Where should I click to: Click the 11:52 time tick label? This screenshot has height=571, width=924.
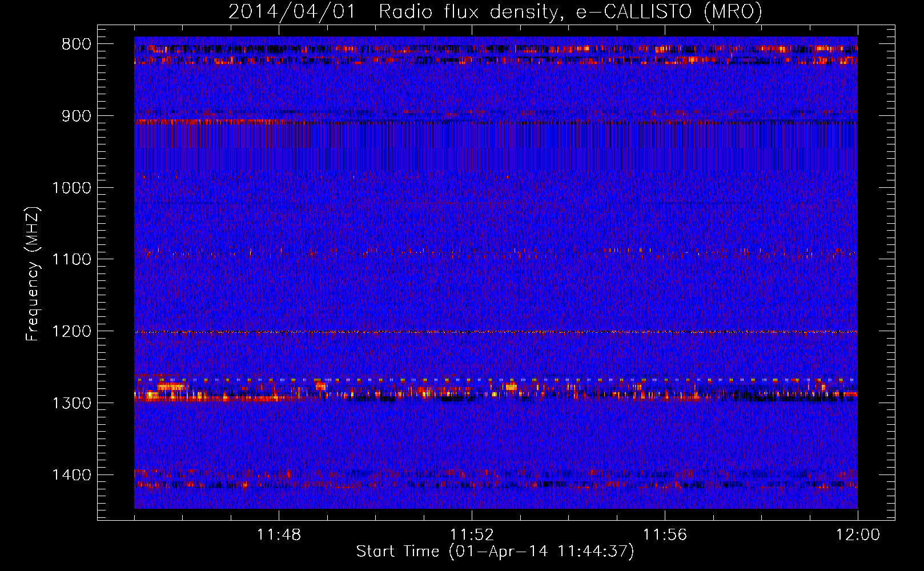pos(472,535)
